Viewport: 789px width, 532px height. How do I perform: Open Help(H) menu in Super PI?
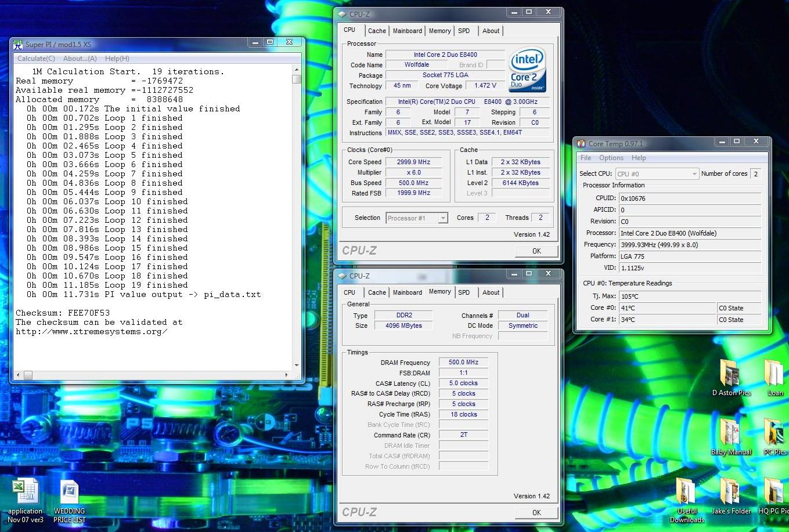pos(117,59)
